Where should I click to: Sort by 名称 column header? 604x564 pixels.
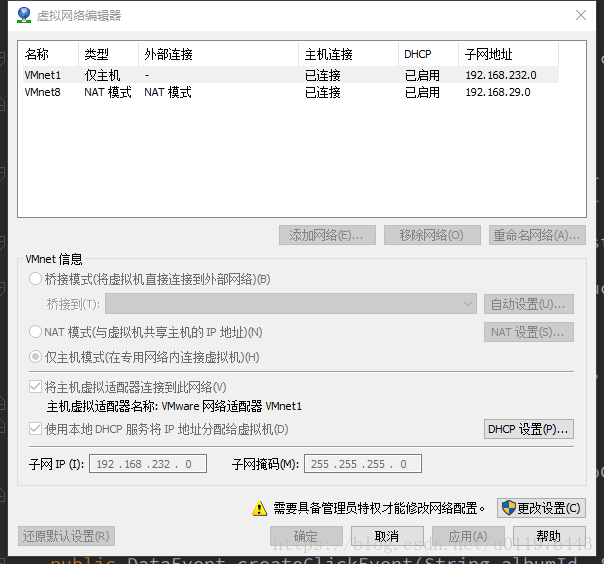point(48,54)
